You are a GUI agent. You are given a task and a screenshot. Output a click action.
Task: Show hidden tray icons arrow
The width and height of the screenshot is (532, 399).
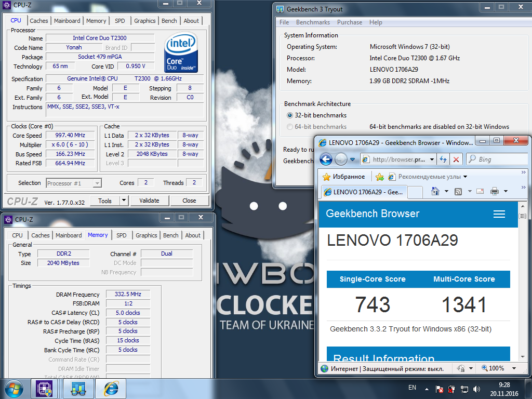427,389
